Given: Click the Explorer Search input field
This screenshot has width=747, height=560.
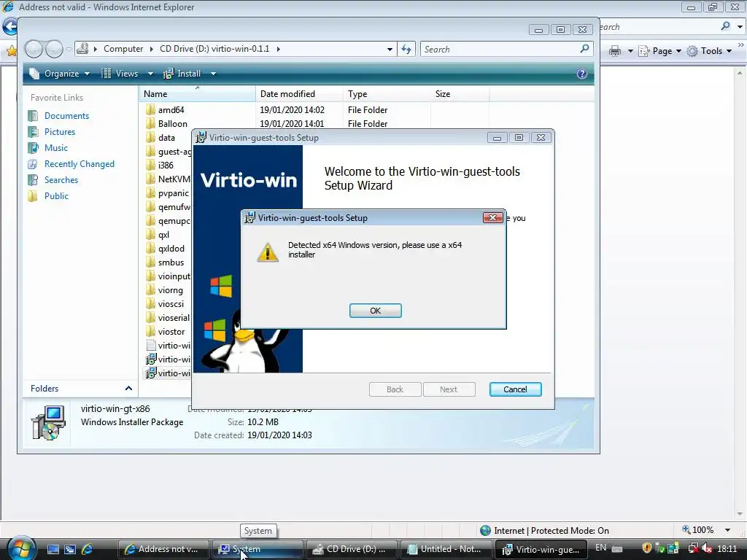Looking at the screenshot, I should [x=498, y=49].
